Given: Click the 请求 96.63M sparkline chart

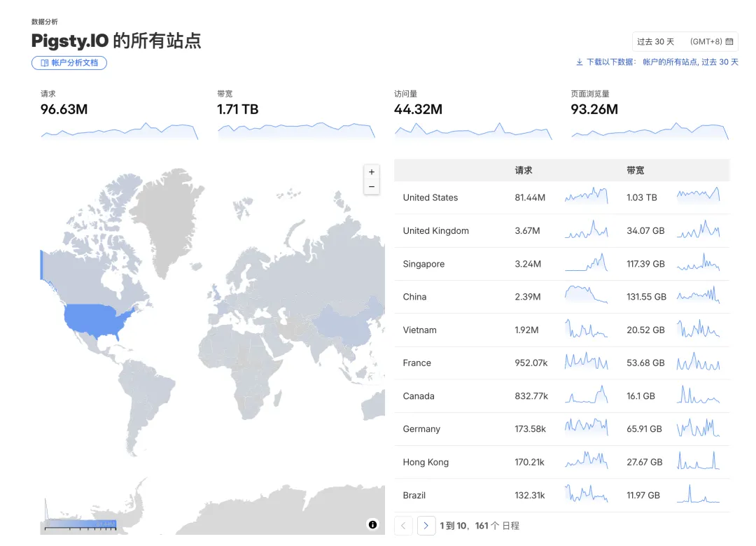Looking at the screenshot, I should tap(119, 132).
